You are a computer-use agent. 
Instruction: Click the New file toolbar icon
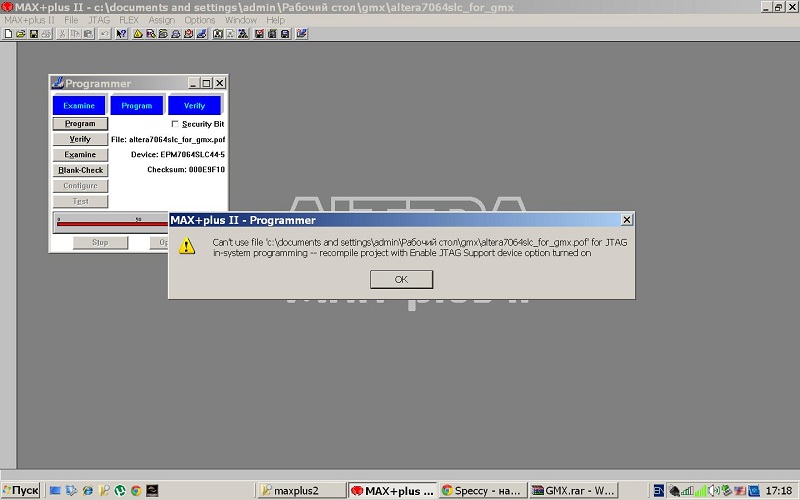coord(8,33)
